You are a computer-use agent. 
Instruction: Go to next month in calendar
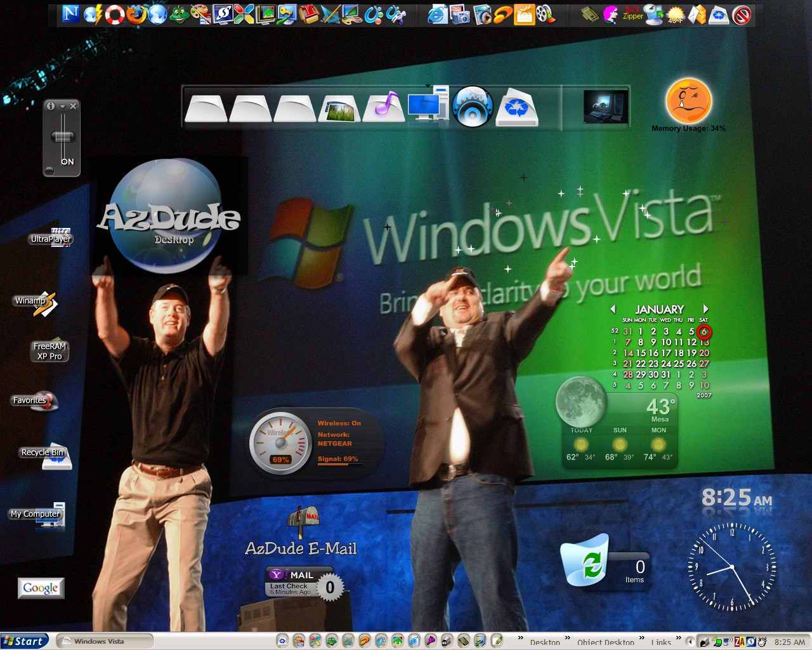tap(705, 309)
